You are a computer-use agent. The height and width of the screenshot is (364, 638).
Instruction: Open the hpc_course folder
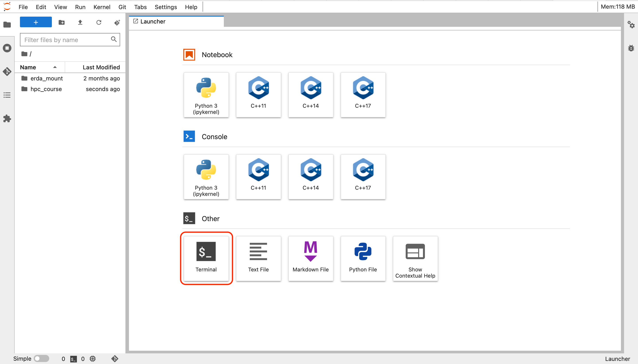click(46, 89)
